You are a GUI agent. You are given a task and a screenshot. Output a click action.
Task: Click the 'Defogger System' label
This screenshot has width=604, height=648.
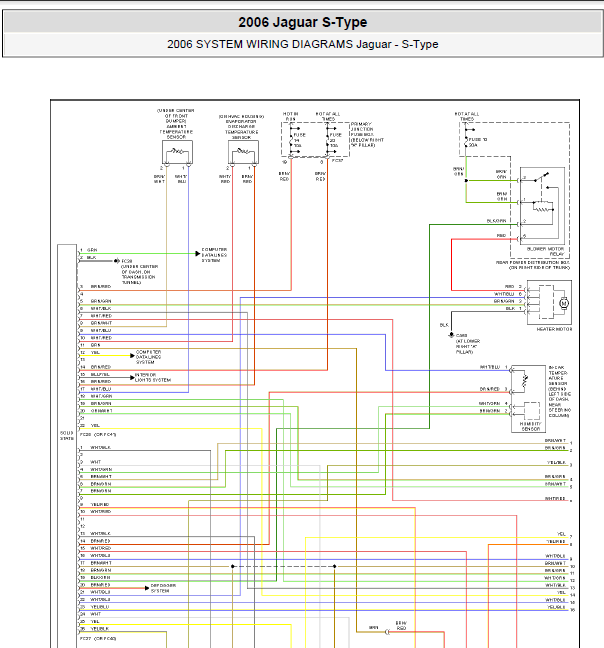click(x=163, y=588)
